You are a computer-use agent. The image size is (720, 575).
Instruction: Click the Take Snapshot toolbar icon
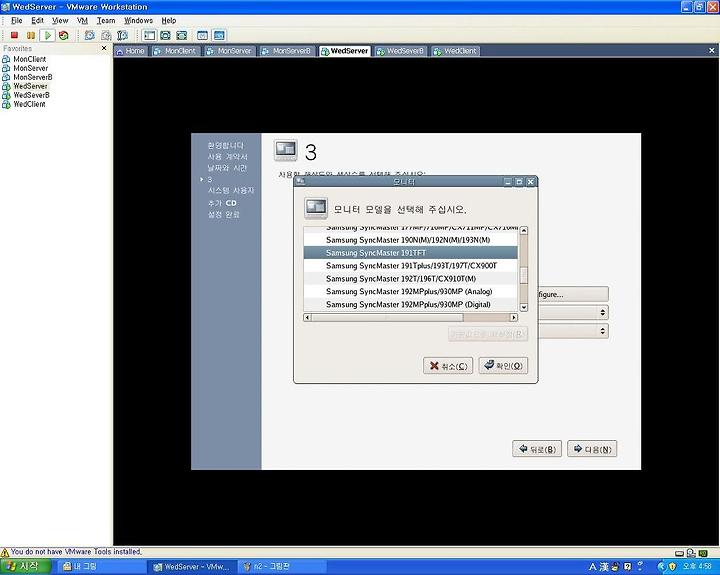tap(90, 35)
